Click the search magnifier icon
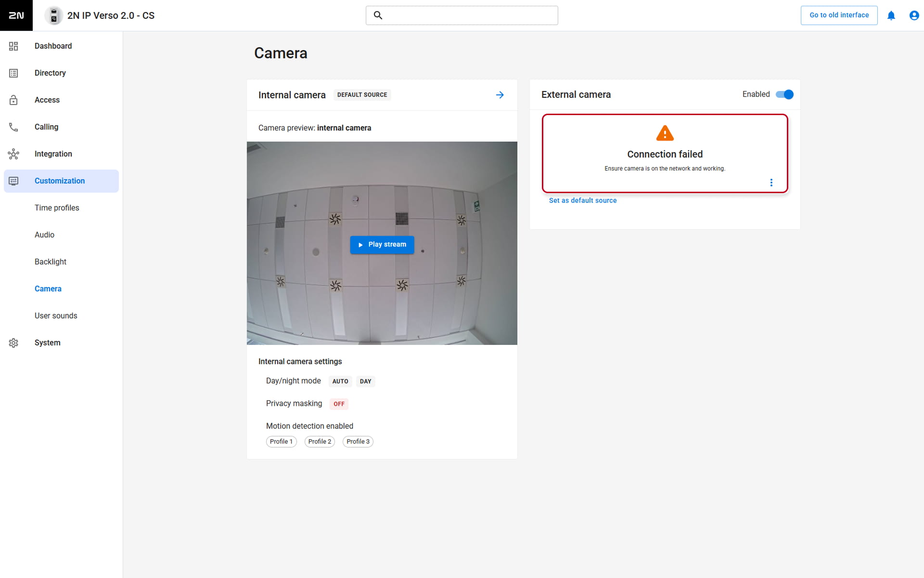924x578 pixels. [378, 15]
